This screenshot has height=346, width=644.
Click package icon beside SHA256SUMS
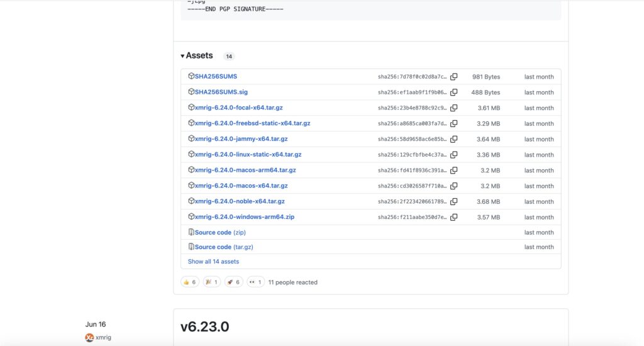click(x=191, y=76)
